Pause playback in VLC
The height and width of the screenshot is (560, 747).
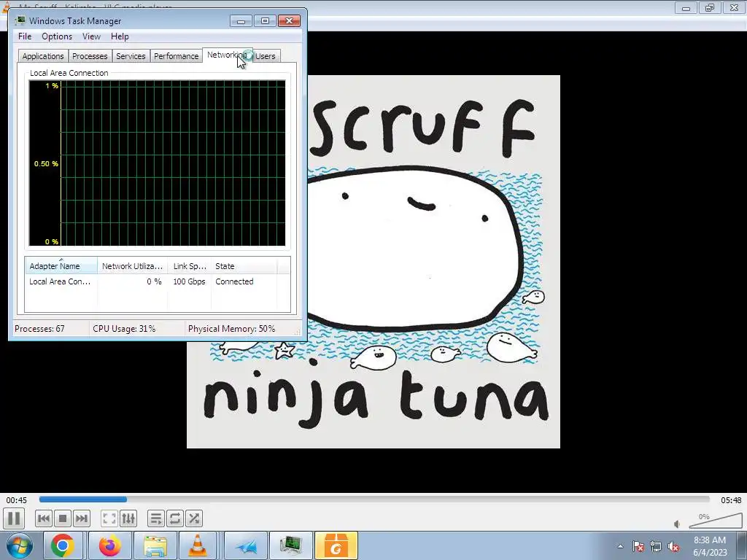point(14,518)
